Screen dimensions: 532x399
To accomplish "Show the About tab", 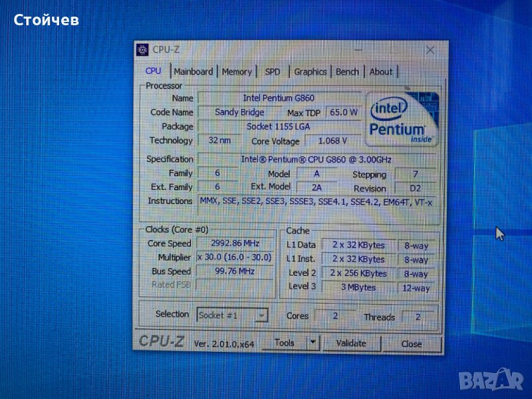I will point(381,72).
